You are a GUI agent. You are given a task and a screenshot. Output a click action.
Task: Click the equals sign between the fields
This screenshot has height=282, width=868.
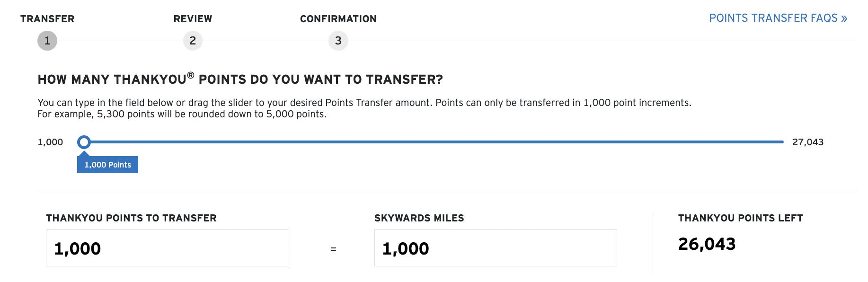click(333, 249)
